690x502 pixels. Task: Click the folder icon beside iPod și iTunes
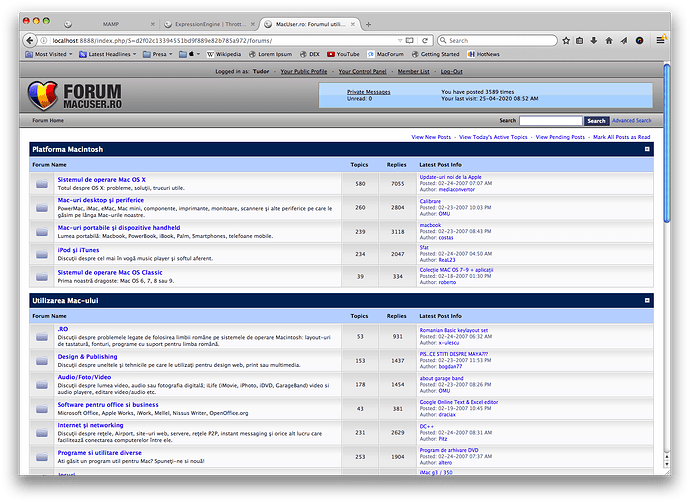point(42,256)
